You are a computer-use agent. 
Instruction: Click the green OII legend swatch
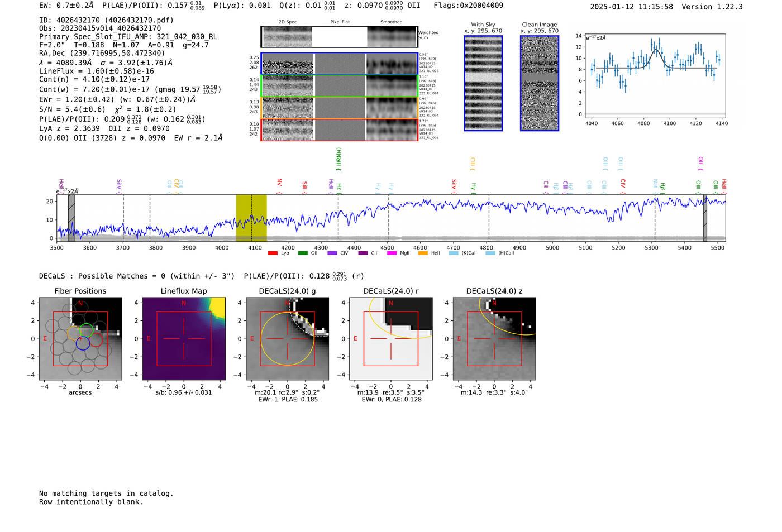(303, 253)
